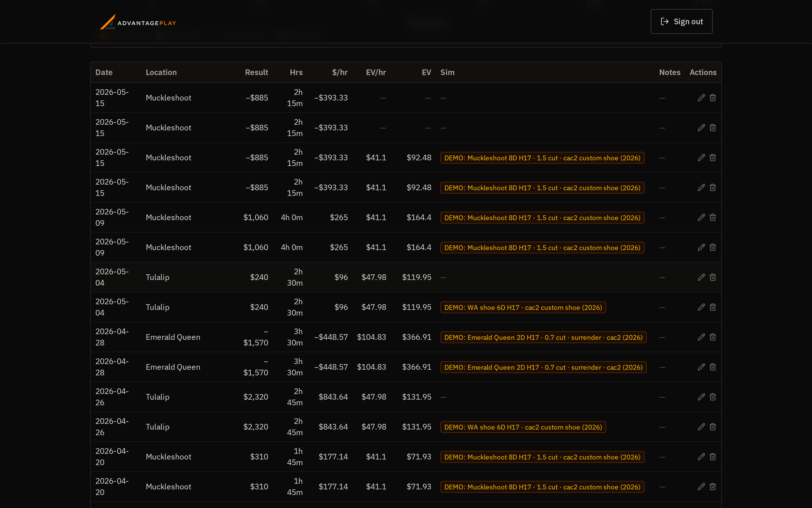Click the Hrs column header
Screen dimensions: 812x508
pyautogui.click(x=296, y=72)
